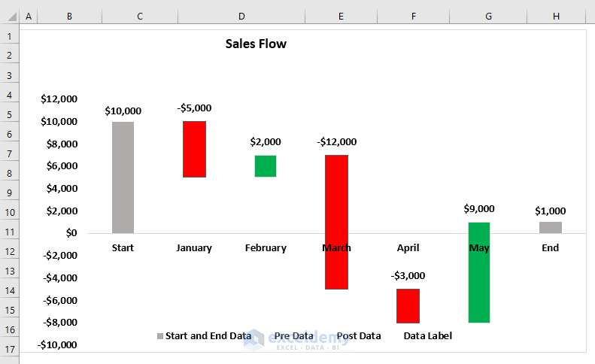
Task: Click the column B header
Action: (x=69, y=17)
